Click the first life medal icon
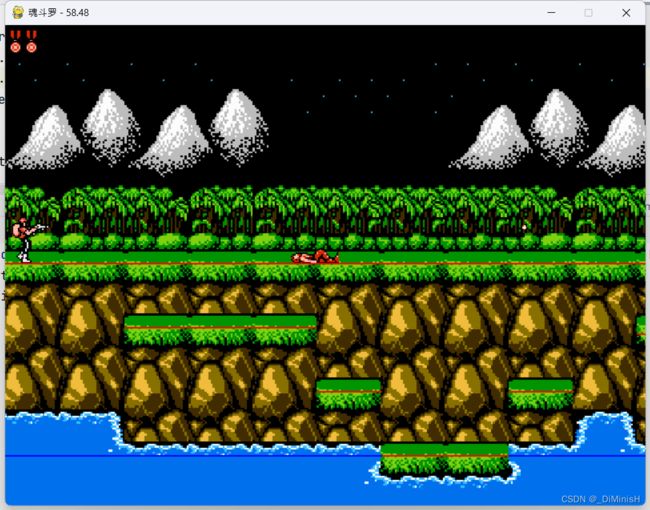Screen dimensions: 650x510 pos(15,41)
